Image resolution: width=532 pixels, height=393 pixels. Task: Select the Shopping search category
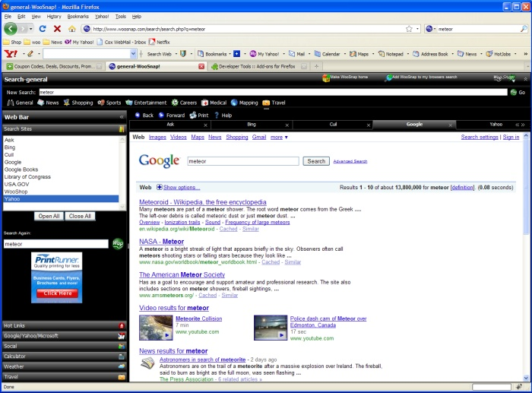(78, 103)
